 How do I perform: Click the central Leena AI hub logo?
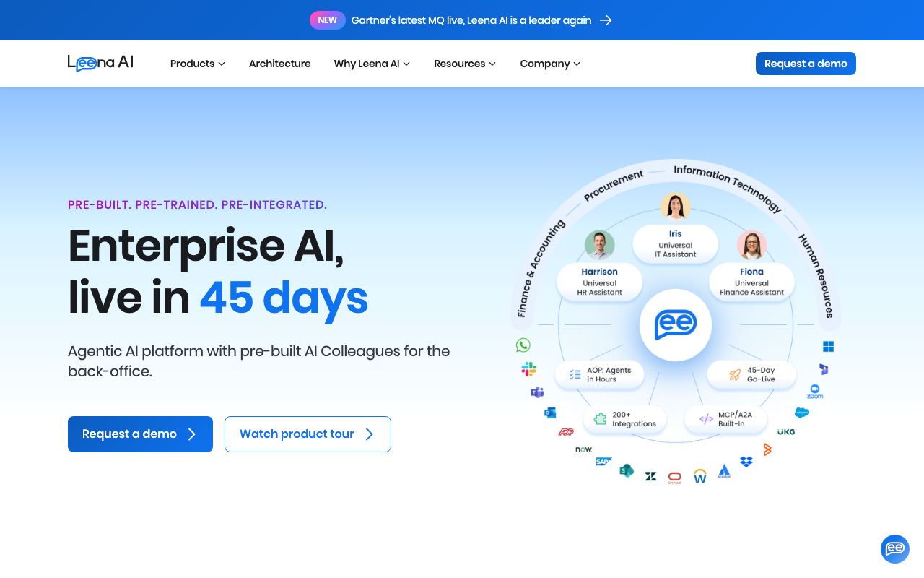tap(676, 325)
